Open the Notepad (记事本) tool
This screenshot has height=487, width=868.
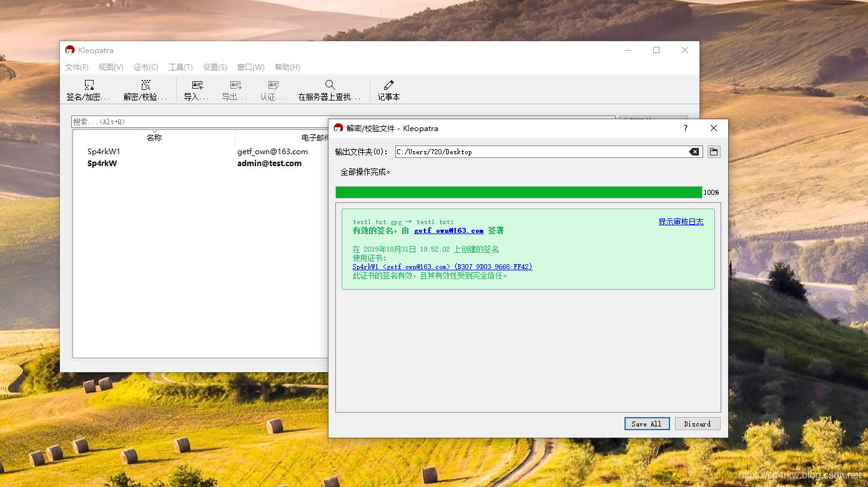(x=388, y=90)
